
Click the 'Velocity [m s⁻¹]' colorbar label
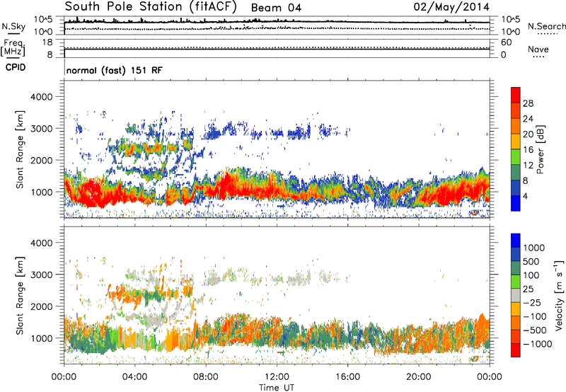coord(560,295)
